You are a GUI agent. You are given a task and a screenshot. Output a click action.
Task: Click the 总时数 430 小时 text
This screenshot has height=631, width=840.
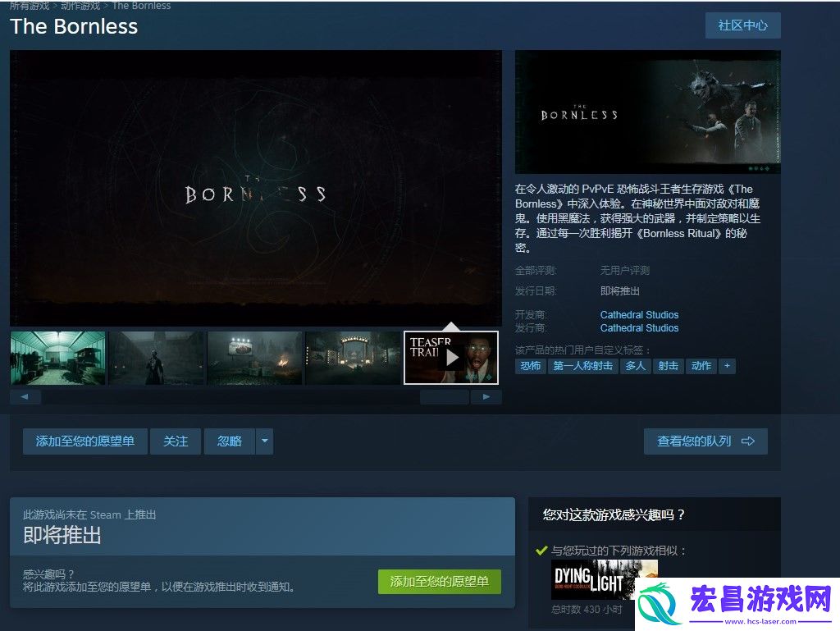587,610
